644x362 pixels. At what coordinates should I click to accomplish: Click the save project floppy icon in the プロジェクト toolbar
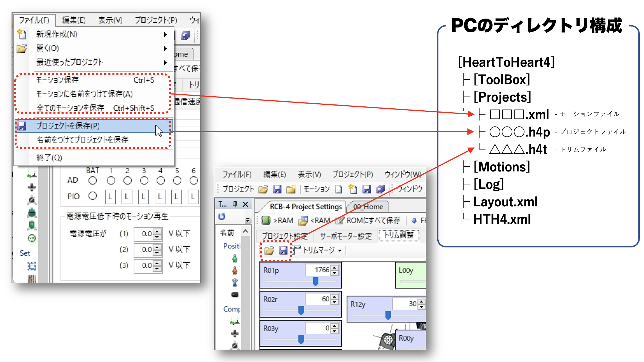277,189
